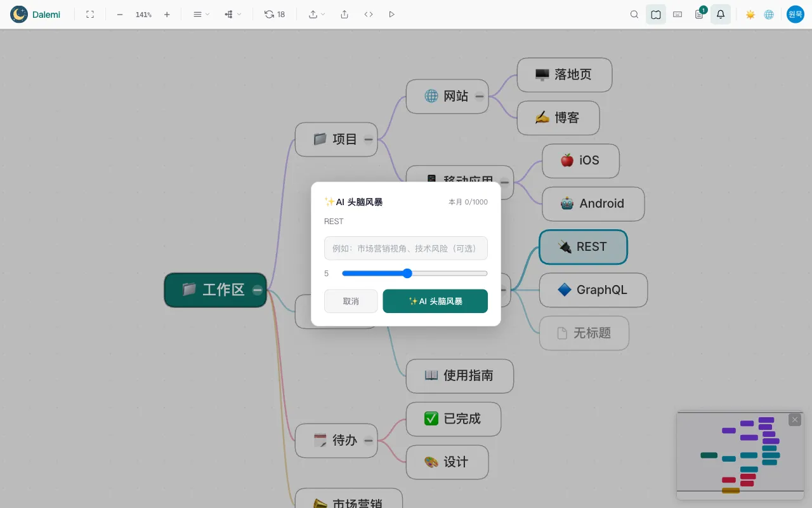The width and height of the screenshot is (812, 508).
Task: Click the minimap overview thumbnail
Action: (740, 455)
